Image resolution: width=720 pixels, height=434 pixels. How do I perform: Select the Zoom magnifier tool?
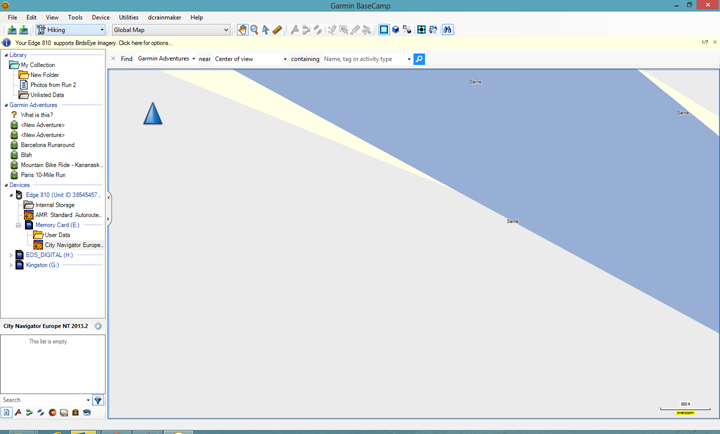[x=254, y=30]
